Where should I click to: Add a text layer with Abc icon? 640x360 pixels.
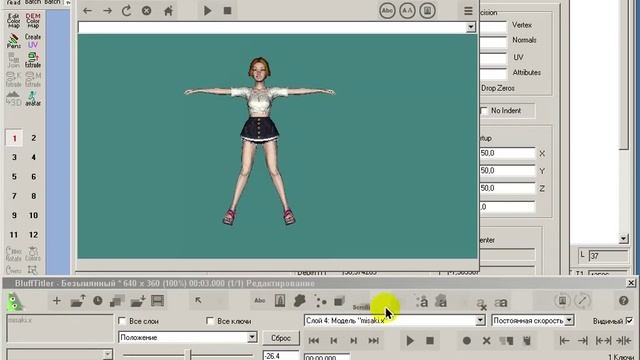pyautogui.click(x=260, y=301)
